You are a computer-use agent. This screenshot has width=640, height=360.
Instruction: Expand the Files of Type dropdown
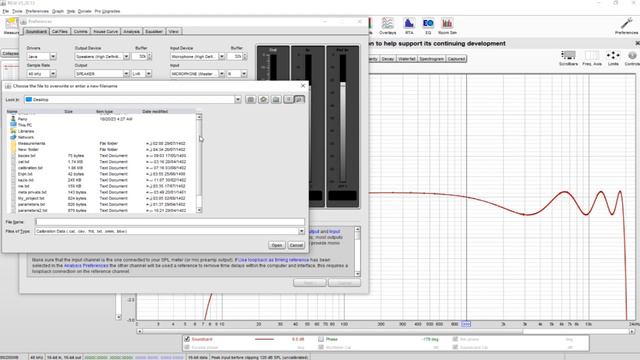coord(301,231)
